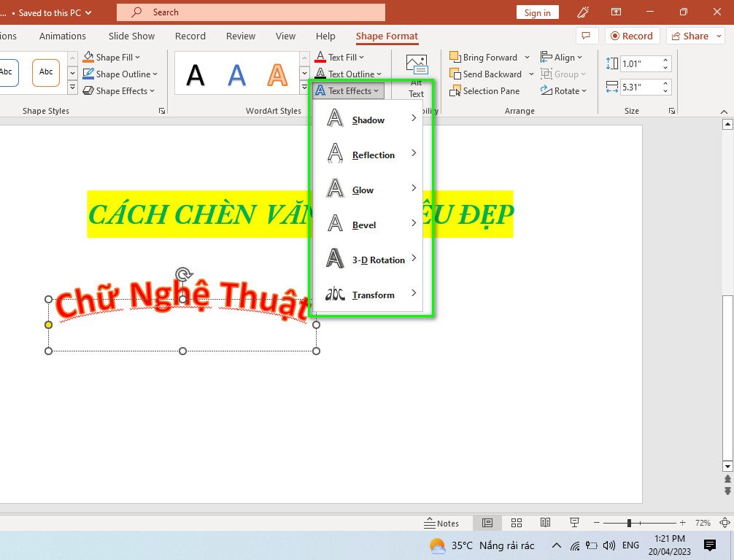Switch to Normal view

point(487,523)
